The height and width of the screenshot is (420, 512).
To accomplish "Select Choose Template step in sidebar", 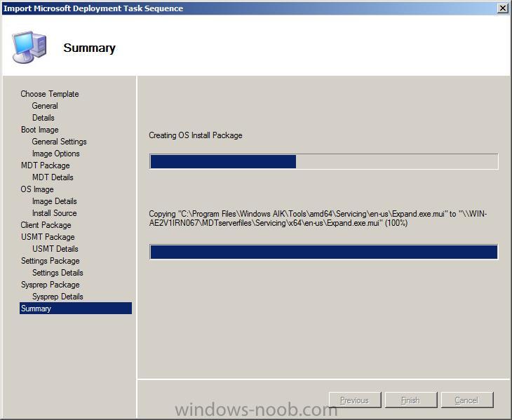I will click(x=50, y=94).
